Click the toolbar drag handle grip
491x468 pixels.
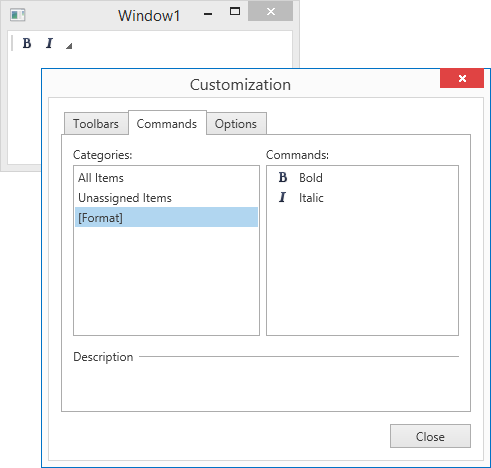12,43
